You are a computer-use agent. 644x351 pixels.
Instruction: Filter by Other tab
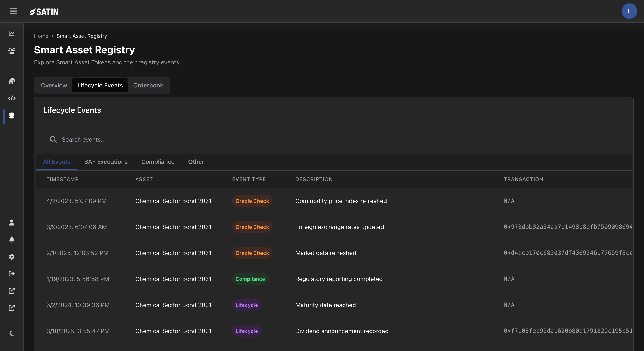[x=196, y=162]
